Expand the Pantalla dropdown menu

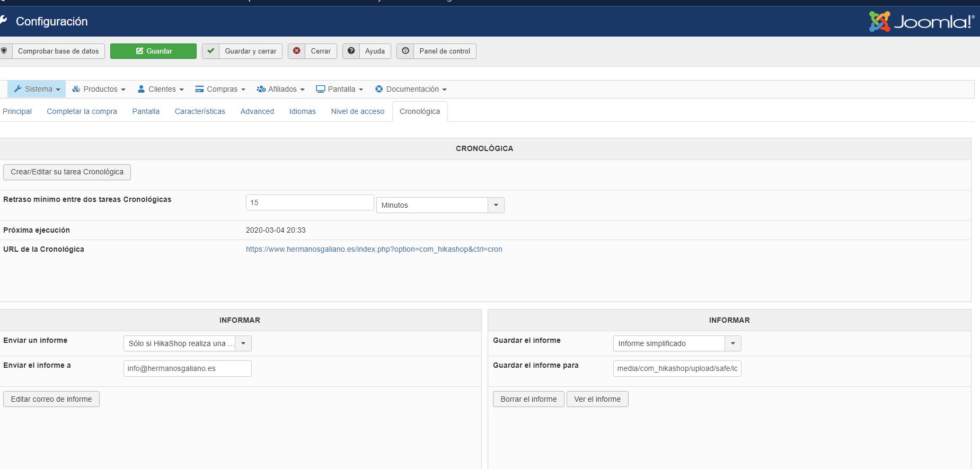(340, 89)
